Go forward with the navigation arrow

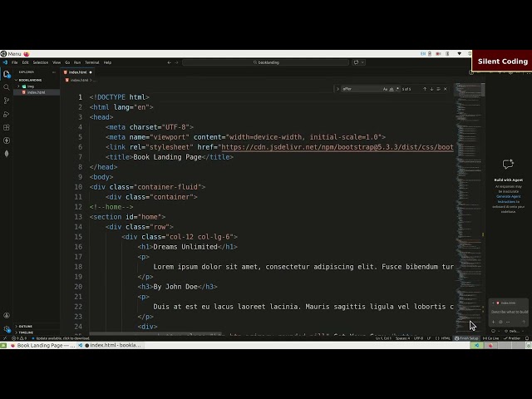tap(176, 62)
